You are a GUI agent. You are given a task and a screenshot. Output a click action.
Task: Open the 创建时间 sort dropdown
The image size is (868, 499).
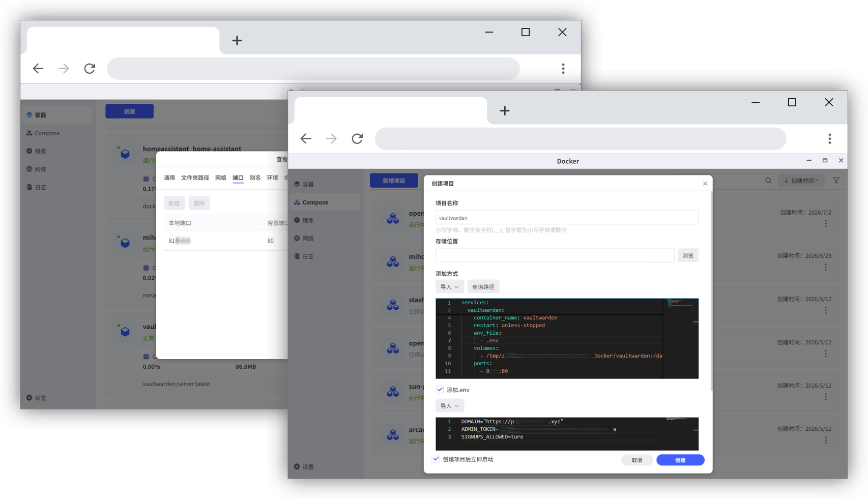[x=801, y=181]
